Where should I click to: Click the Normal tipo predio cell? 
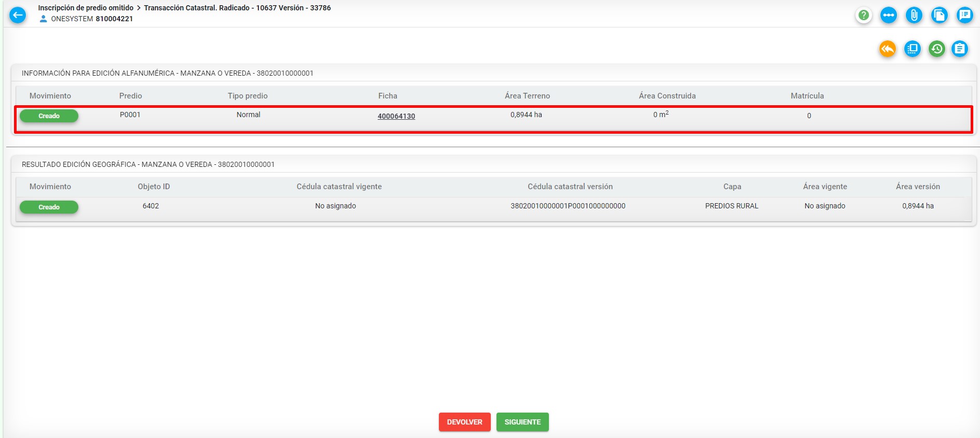tap(249, 115)
